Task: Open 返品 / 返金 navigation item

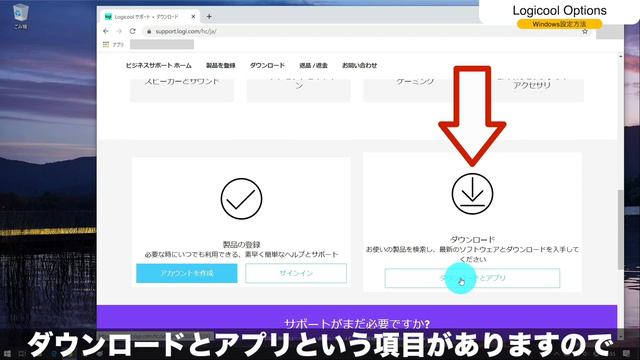Action: (313, 65)
